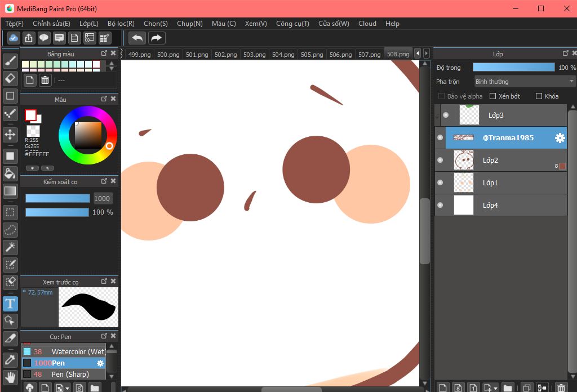Toggle the Bảo vệ alpha checkbox
Image resolution: width=577 pixels, height=392 pixels.
point(441,96)
